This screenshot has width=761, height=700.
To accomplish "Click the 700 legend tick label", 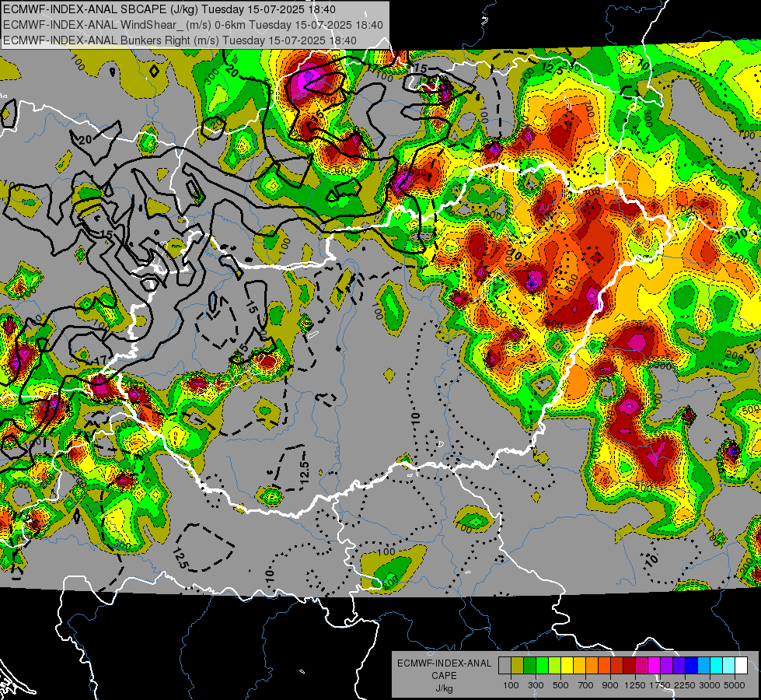I will (x=586, y=685).
